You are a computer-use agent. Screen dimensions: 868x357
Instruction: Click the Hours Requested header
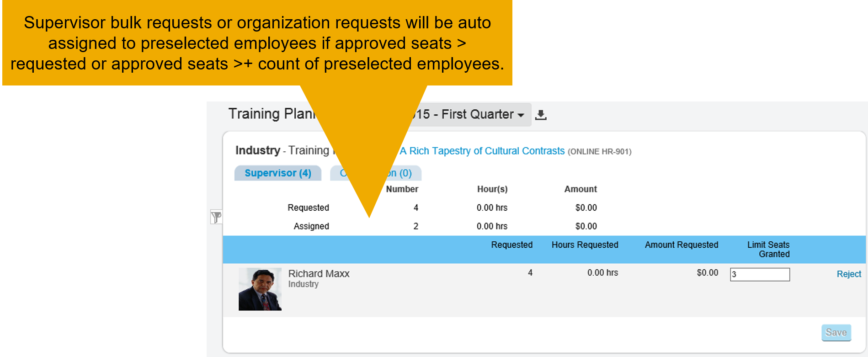(x=585, y=245)
